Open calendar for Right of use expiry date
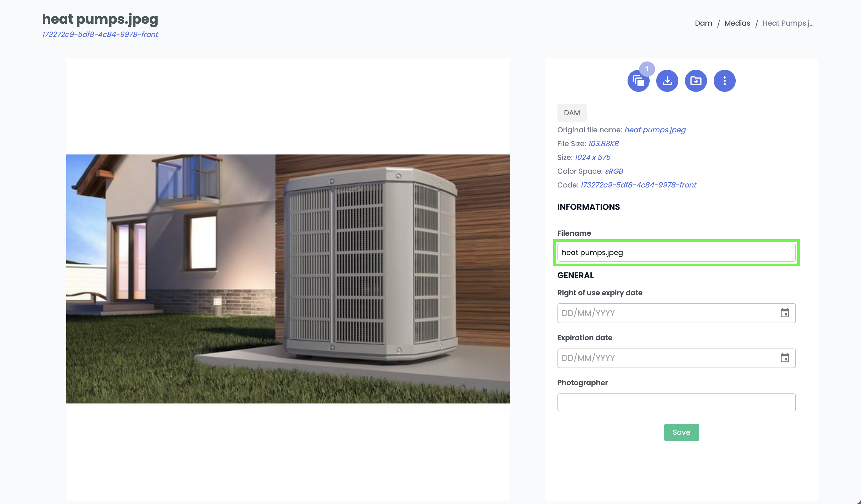This screenshot has height=504, width=861. pos(785,313)
